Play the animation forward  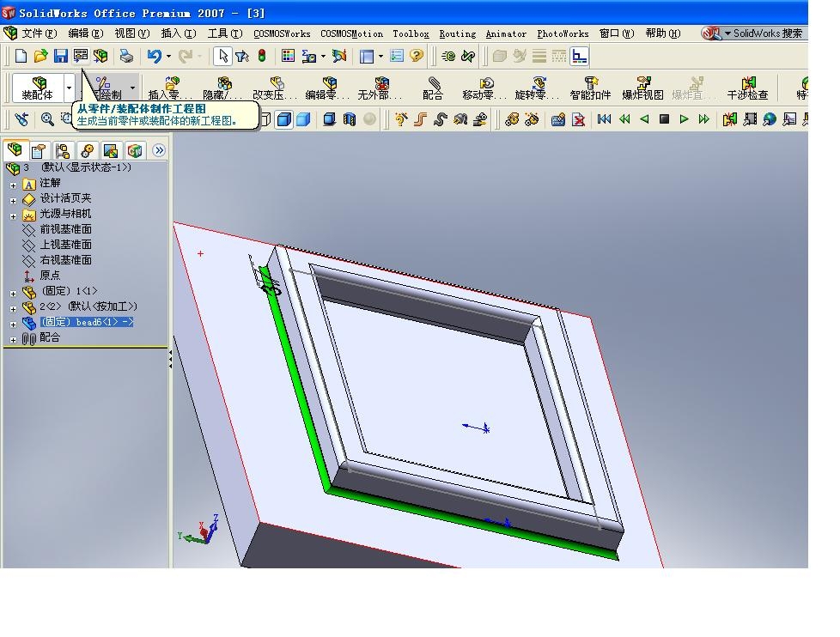click(x=684, y=118)
